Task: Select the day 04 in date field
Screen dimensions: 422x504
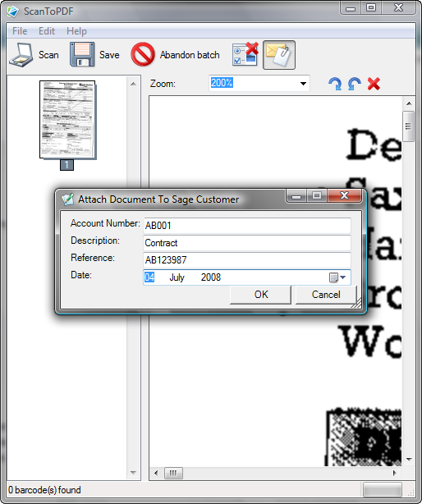Action: (x=149, y=277)
